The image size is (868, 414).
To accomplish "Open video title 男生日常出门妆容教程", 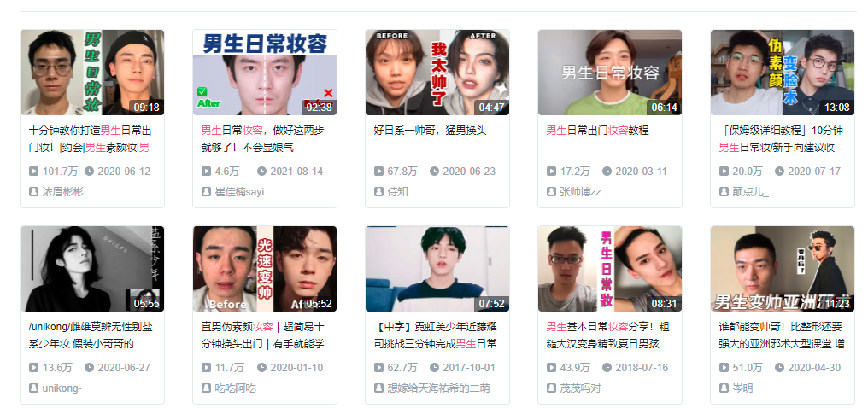I will point(597,131).
